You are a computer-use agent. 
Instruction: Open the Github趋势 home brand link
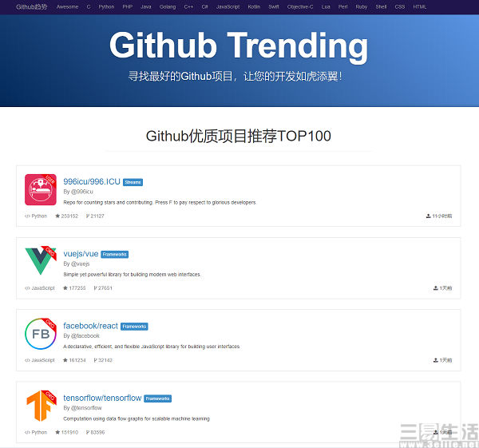coord(31,6)
